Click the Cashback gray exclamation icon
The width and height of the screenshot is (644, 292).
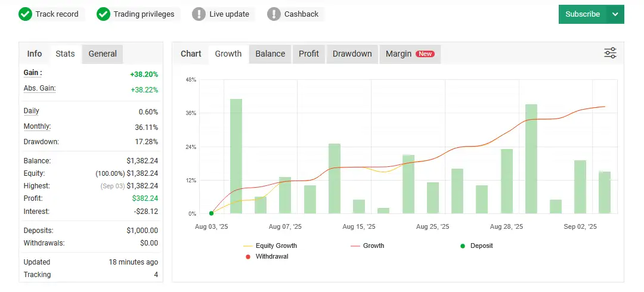pos(274,14)
